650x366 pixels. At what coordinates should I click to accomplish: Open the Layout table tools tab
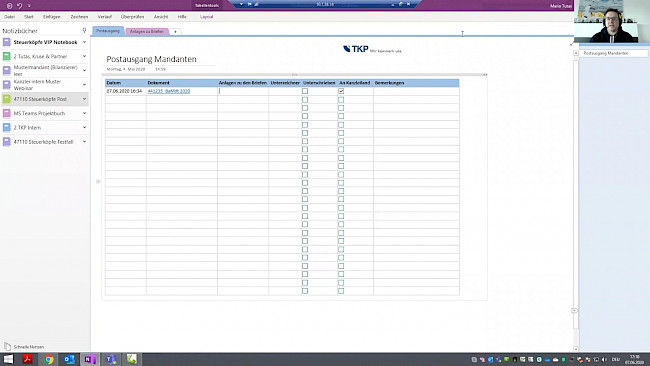pyautogui.click(x=206, y=17)
